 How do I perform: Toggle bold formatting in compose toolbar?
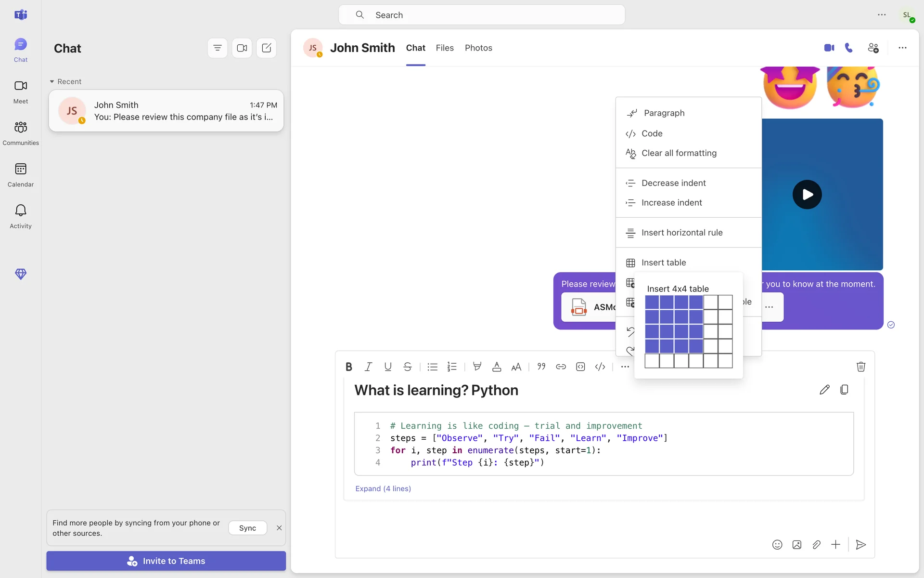point(349,367)
